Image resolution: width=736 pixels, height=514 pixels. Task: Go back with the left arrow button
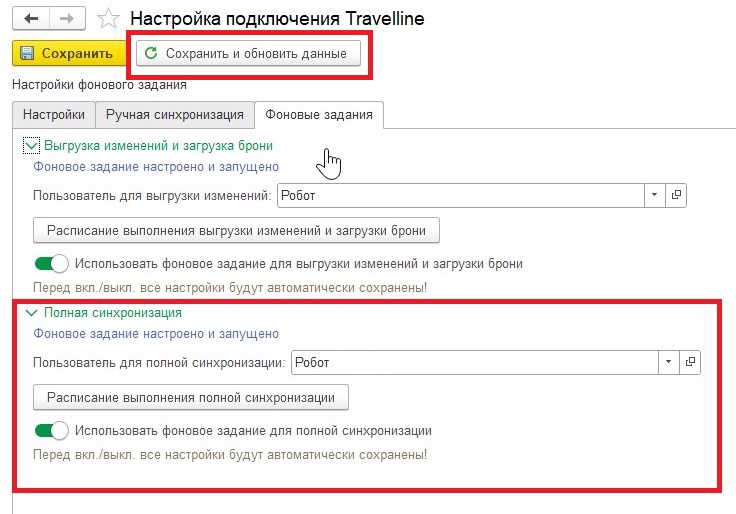point(31,19)
